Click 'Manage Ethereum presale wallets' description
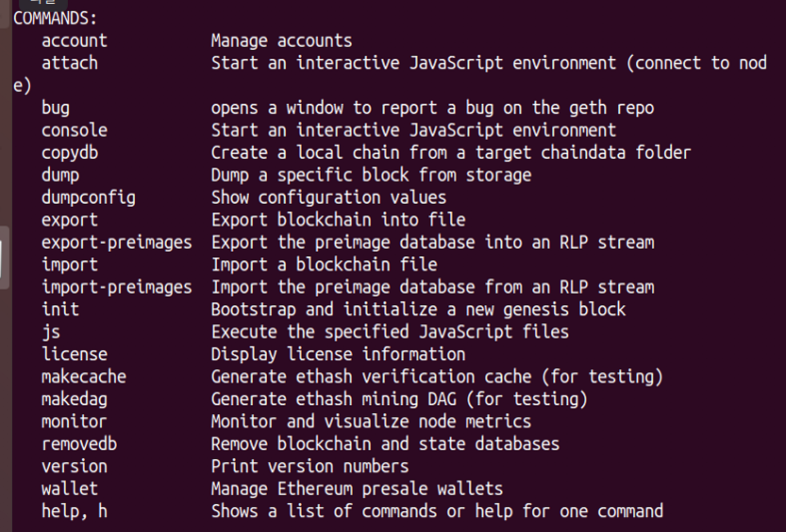The width and height of the screenshot is (786, 532). click(x=357, y=489)
